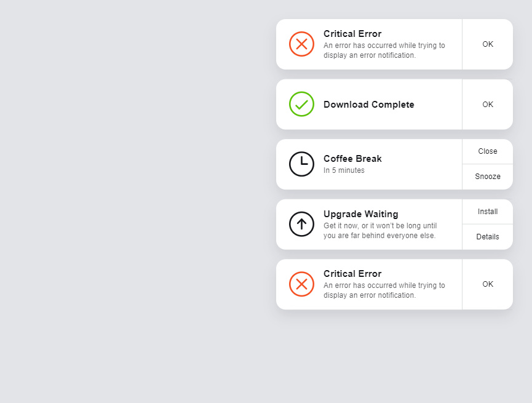Install the waiting upgrade
Image resolution: width=532 pixels, height=403 pixels.
(488, 212)
